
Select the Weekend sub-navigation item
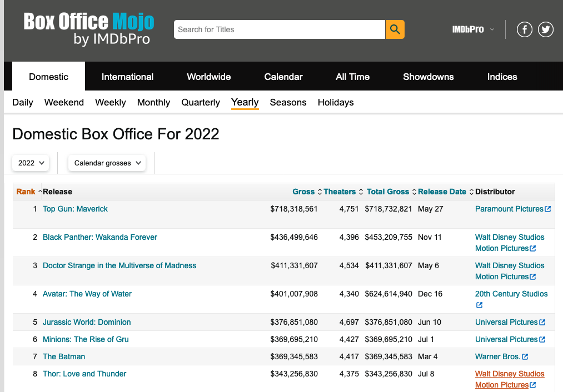64,102
